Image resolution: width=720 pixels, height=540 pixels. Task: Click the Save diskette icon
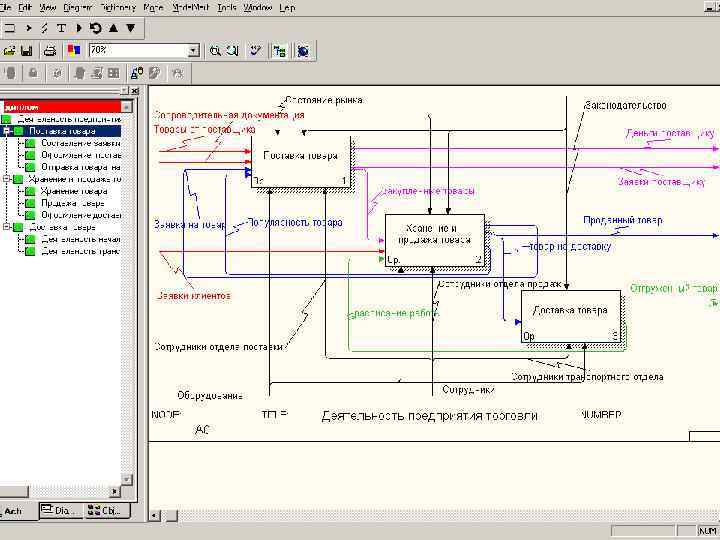pyautogui.click(x=27, y=50)
